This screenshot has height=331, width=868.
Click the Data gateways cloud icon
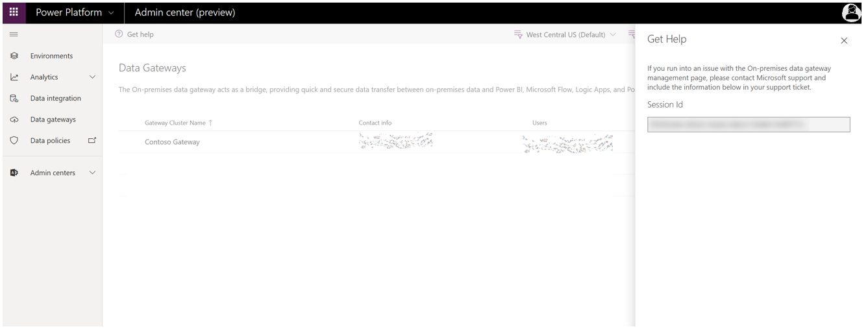(x=14, y=120)
